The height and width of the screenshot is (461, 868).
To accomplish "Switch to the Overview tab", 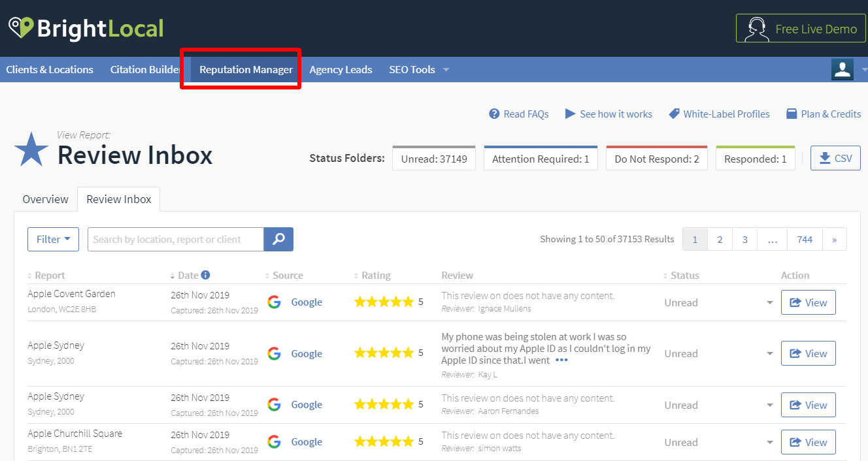I will point(45,199).
